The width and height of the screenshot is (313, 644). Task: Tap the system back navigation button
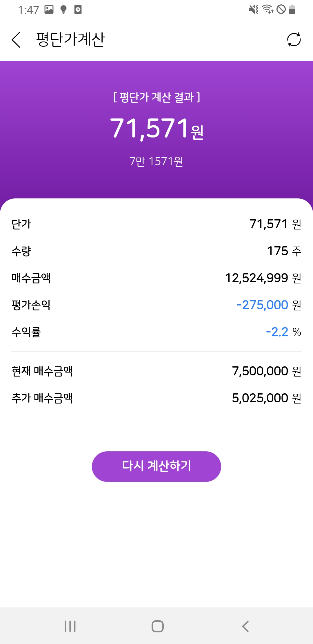[x=245, y=626]
